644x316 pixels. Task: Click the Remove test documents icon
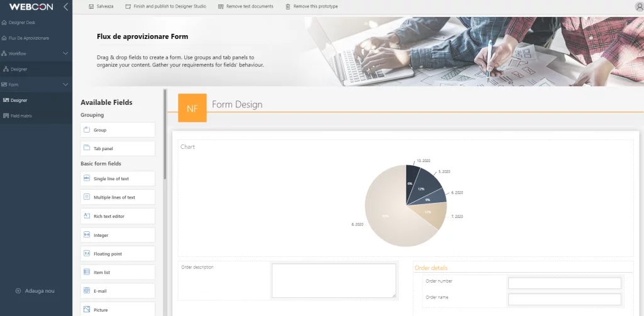click(221, 6)
